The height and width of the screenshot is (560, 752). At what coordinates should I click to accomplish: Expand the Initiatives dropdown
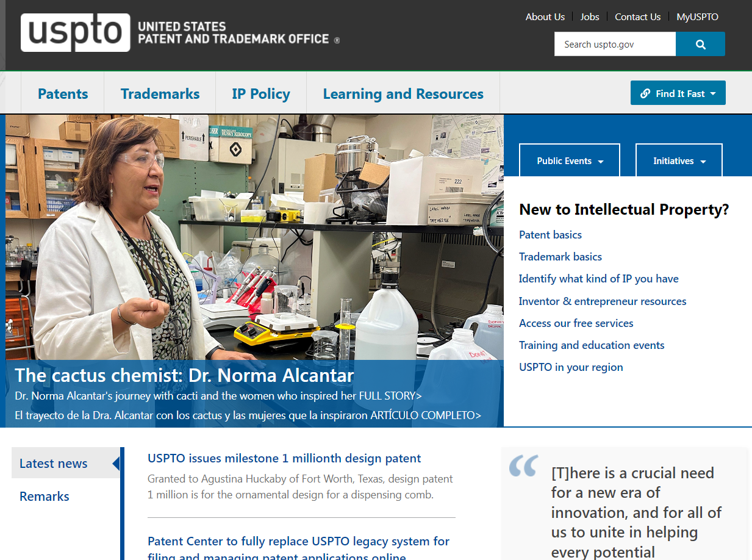coord(679,161)
